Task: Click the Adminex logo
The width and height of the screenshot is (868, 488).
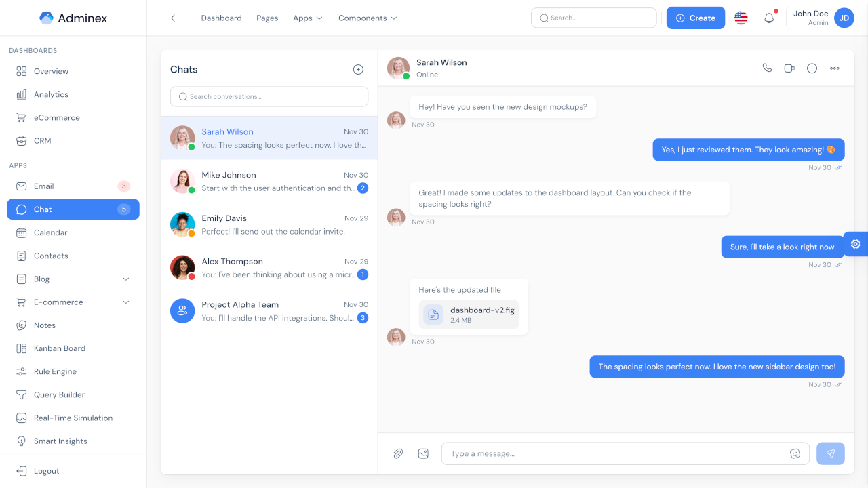Action: 73,18
